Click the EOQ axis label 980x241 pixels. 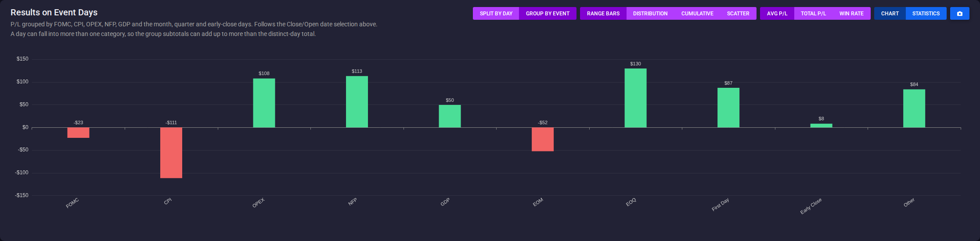pos(631,202)
